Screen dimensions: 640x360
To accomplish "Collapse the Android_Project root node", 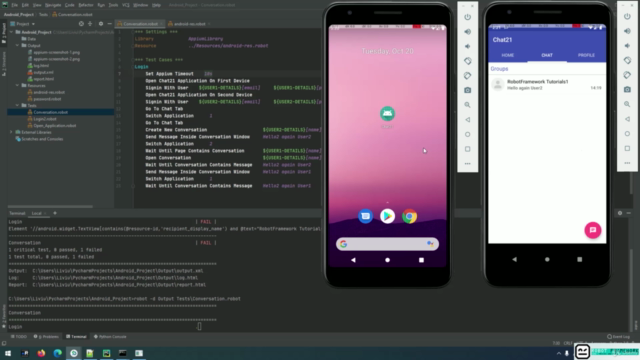I will coord(11,32).
